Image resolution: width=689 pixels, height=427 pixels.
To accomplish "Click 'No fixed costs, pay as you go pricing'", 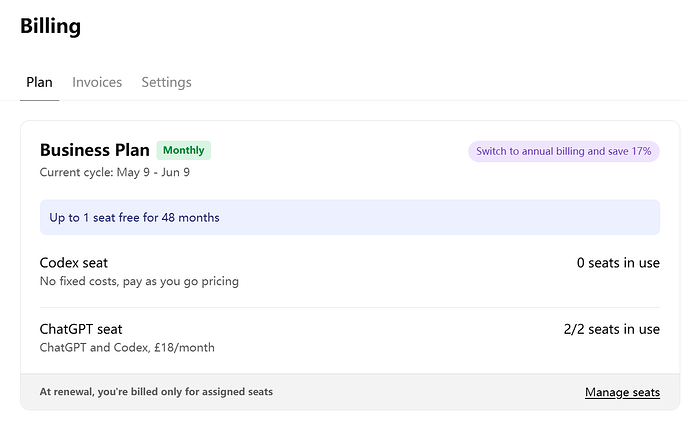I will click(x=139, y=281).
